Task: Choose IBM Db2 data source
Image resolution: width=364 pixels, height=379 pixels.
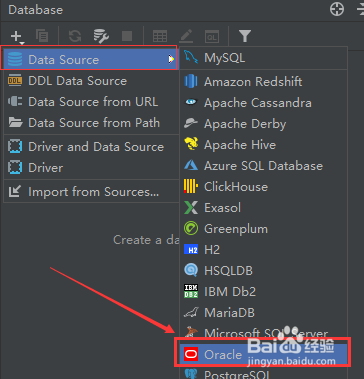Action: coord(264,292)
